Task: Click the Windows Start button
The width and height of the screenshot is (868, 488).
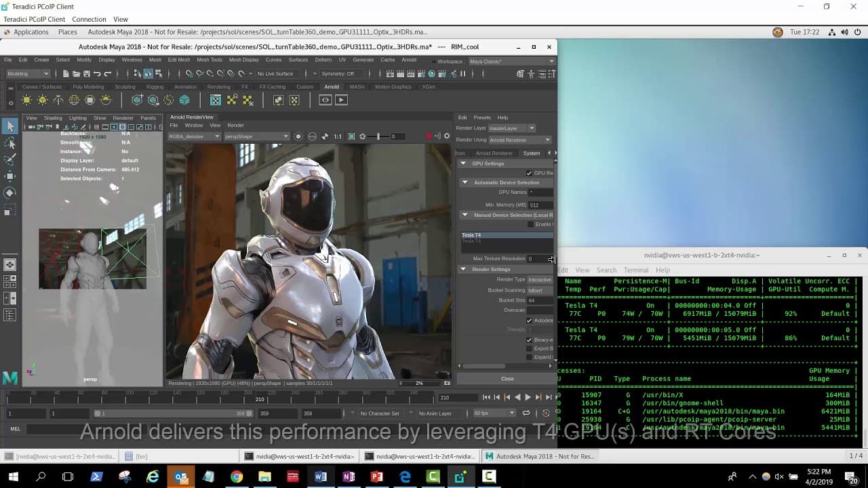Action: tap(13, 476)
